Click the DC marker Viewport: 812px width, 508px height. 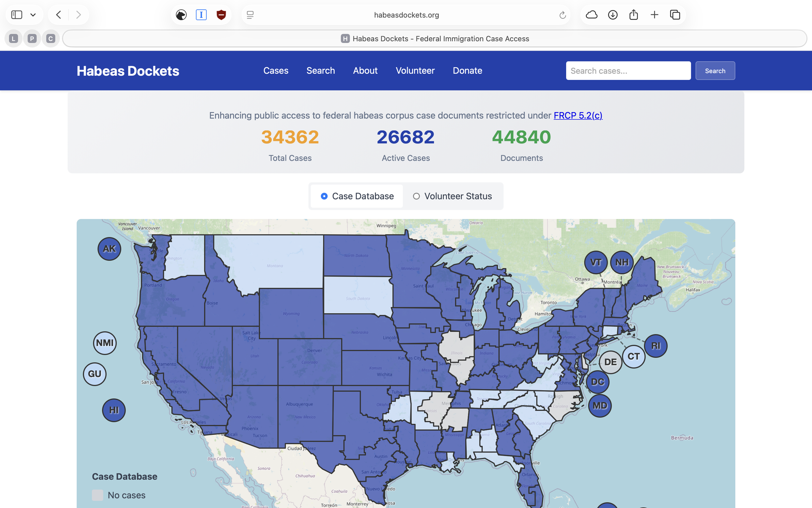tap(598, 382)
